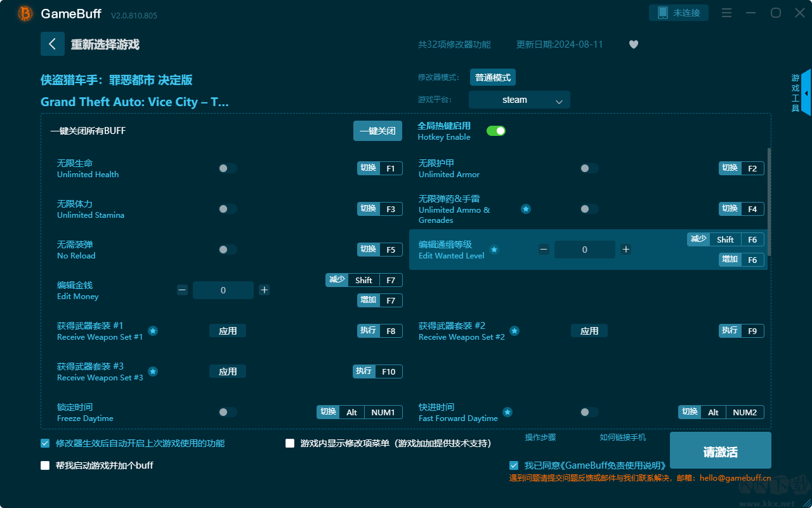Click 切换 Alt NUM2 hotkey for Fast Forward Daytime
The width and height of the screenshot is (812, 508).
click(x=721, y=412)
